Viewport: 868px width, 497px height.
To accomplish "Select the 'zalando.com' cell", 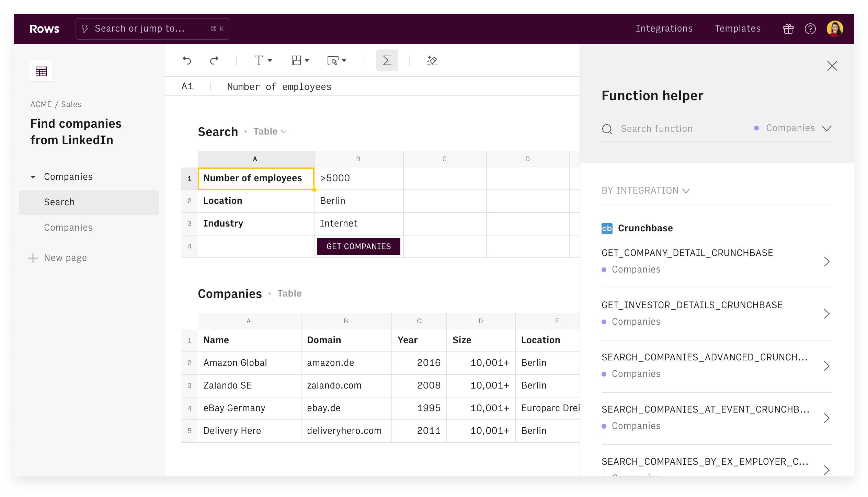I will (x=346, y=386).
